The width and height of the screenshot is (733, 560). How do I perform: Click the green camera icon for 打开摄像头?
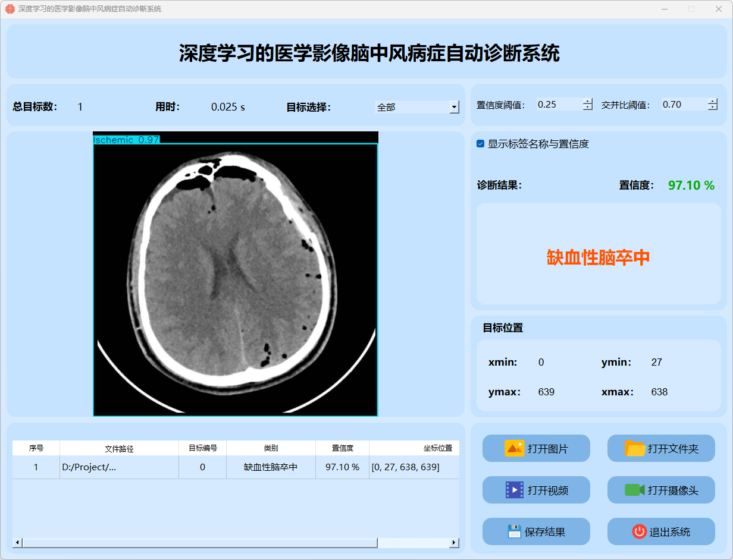[635, 490]
